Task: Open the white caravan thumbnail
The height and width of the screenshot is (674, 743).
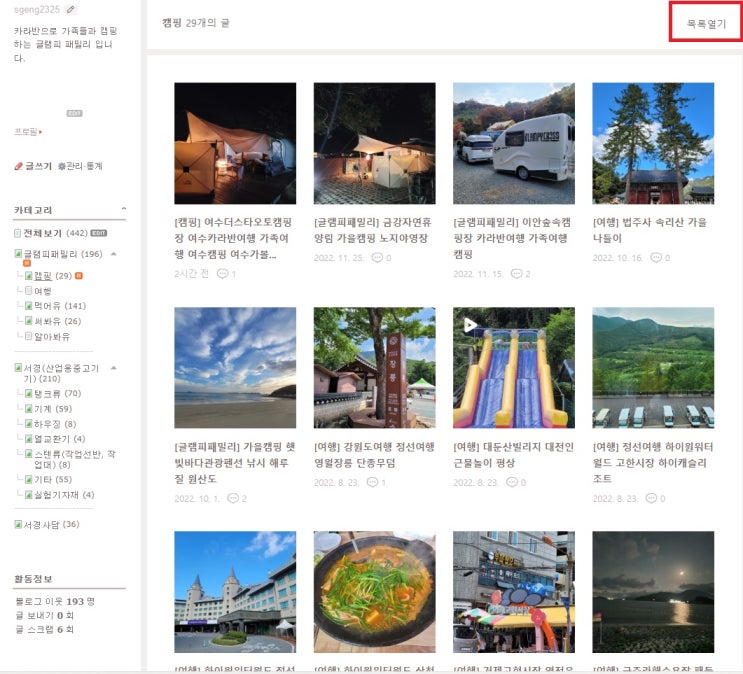Action: [514, 144]
